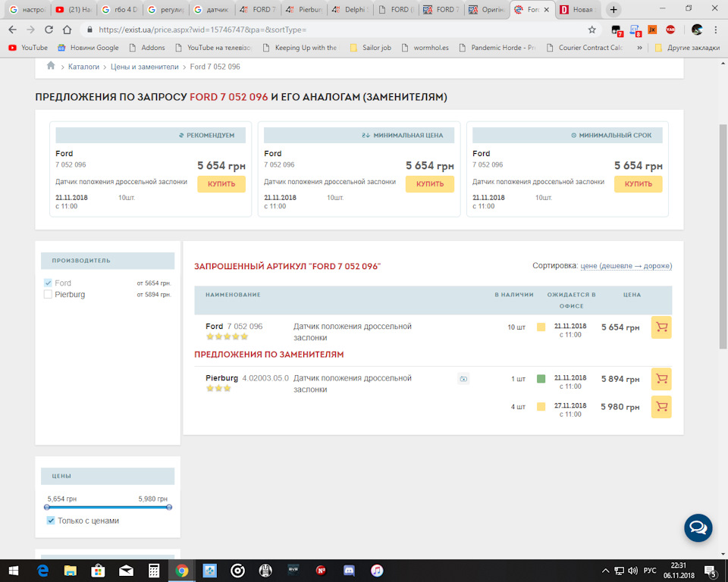Open a new browser tab
The image size is (728, 582).
coord(613,9)
